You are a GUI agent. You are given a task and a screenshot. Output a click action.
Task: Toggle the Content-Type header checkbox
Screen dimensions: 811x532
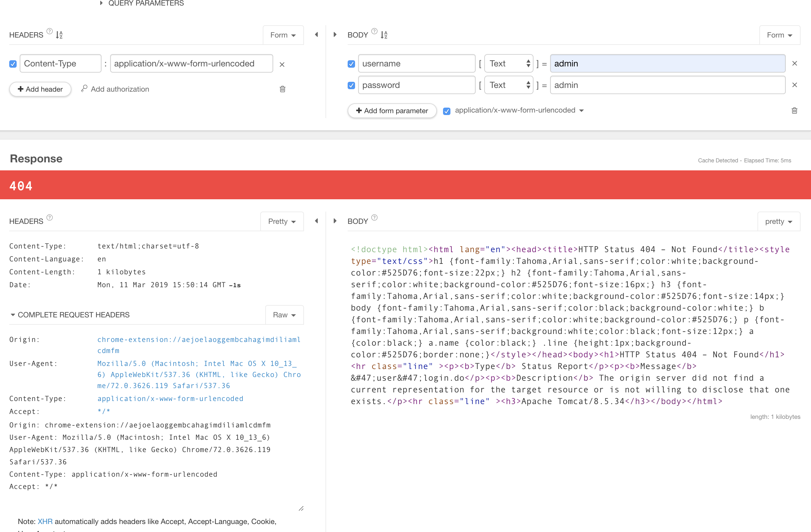coord(14,64)
